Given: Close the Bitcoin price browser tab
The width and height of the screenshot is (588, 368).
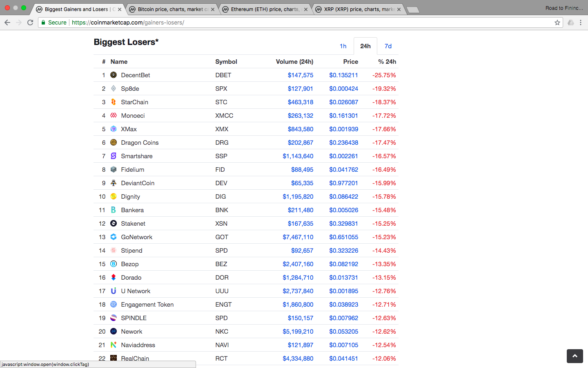Looking at the screenshot, I should pyautogui.click(x=213, y=9).
